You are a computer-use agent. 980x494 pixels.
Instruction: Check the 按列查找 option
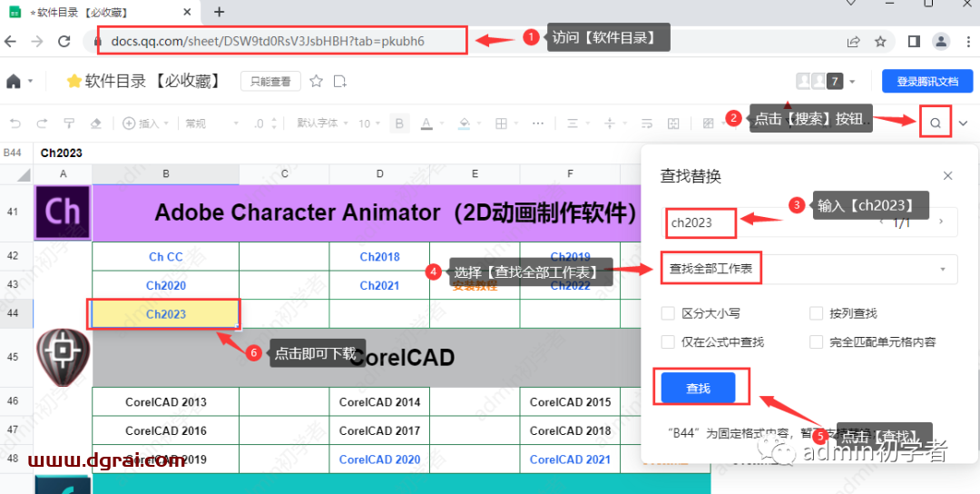coord(815,313)
